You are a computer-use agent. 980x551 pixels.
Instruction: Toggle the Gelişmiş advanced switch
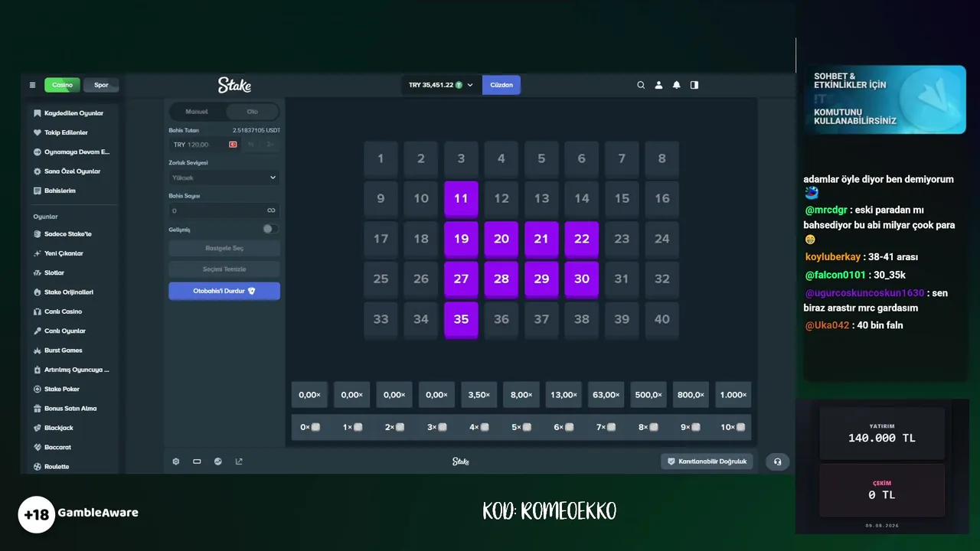pyautogui.click(x=269, y=229)
